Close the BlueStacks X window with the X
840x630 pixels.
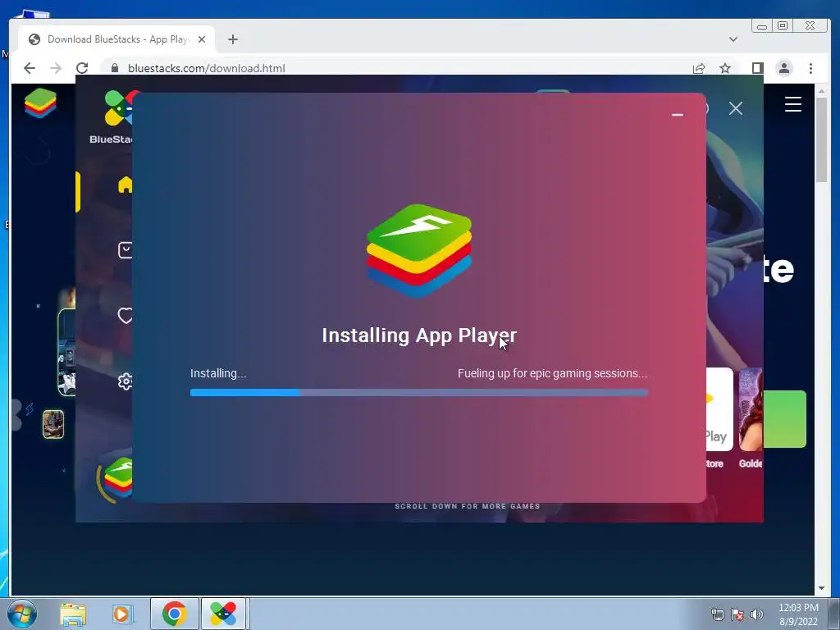[x=736, y=108]
